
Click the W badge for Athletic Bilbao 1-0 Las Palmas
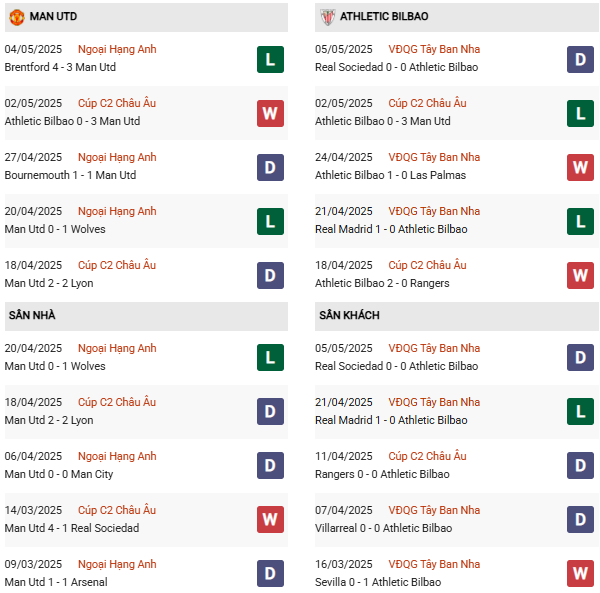[x=580, y=167]
